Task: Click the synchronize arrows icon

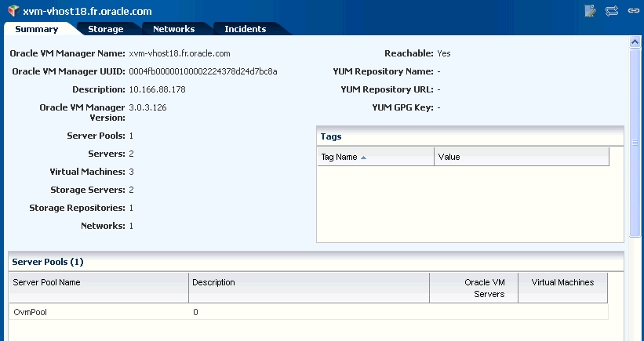Action: pyautogui.click(x=612, y=11)
